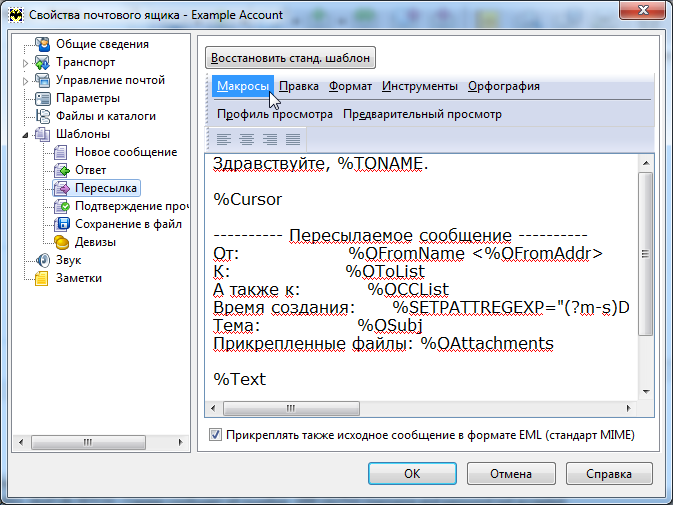Image resolution: width=673 pixels, height=505 pixels.
Task: Click the Сохранение в файл disk icon
Action: click(x=61, y=224)
